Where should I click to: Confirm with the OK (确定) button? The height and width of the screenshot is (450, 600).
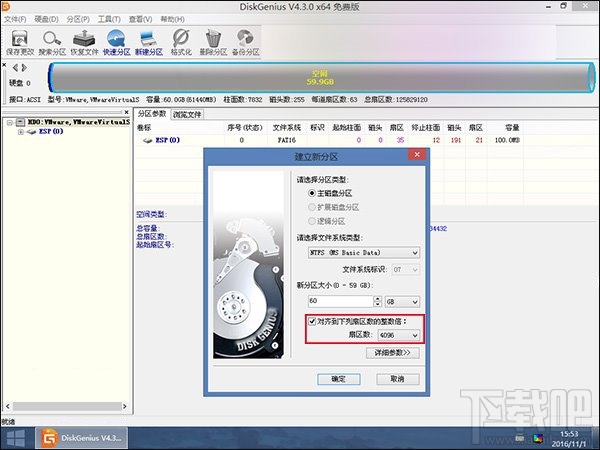pos(339,379)
